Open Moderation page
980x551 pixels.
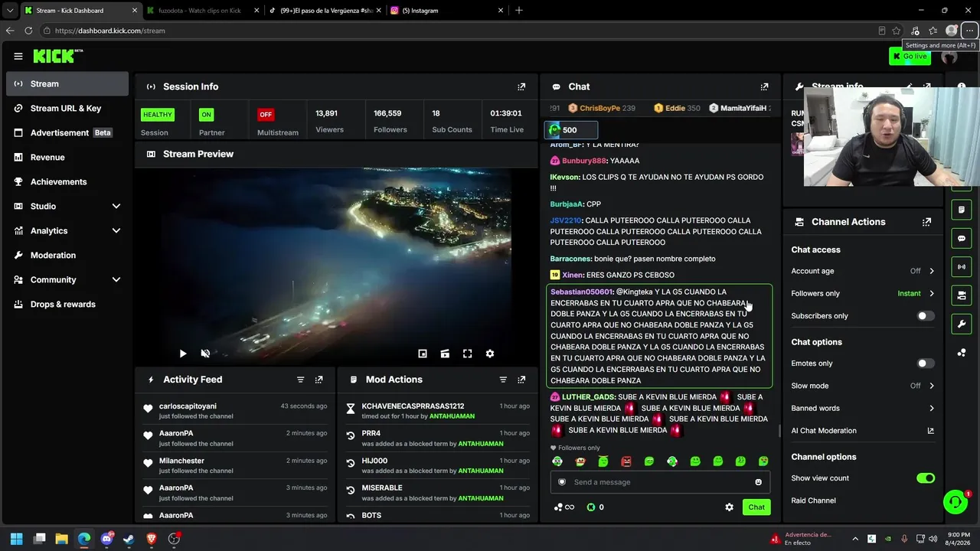[67, 256]
